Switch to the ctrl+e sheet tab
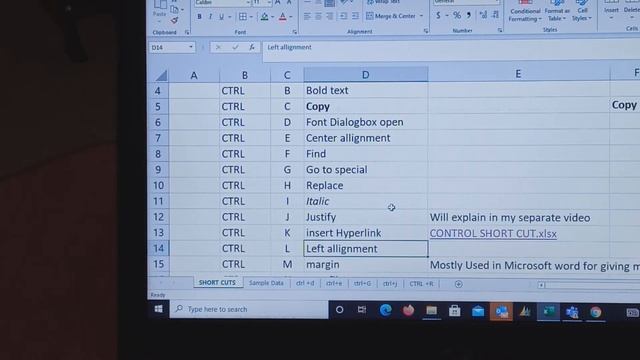Image resolution: width=640 pixels, height=360 pixels. click(334, 283)
